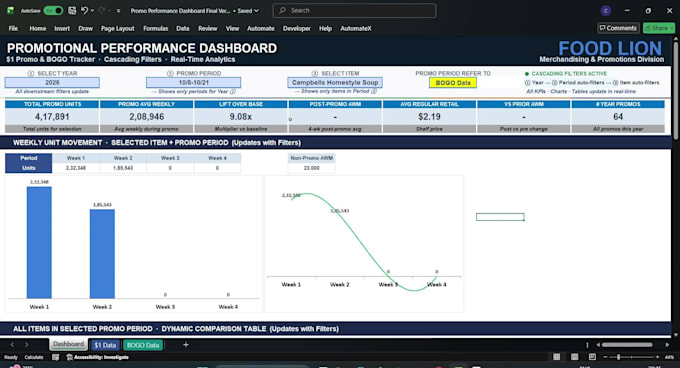Image resolution: width=680 pixels, height=368 pixels.
Task: Open the File menu
Action: (13, 28)
